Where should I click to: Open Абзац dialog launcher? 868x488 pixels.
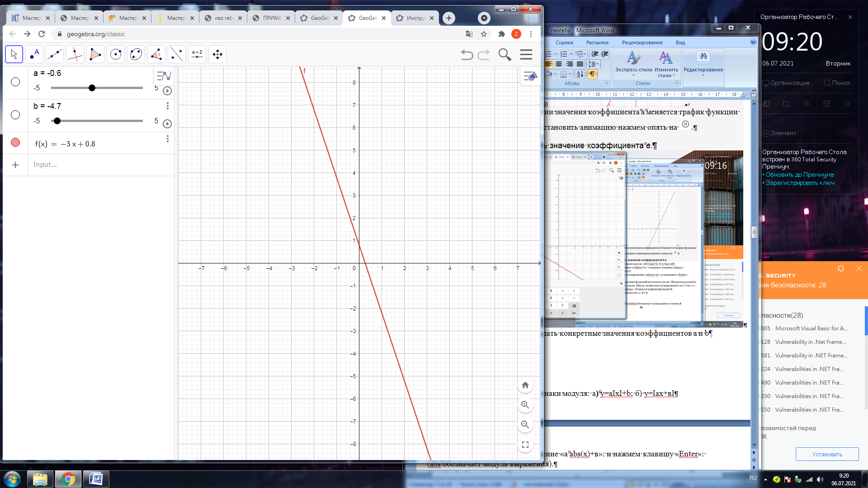[607, 83]
